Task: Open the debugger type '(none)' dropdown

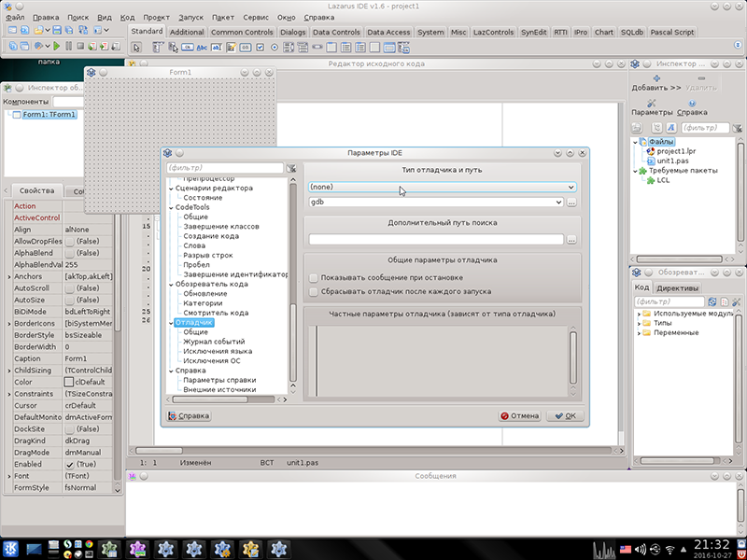Action: point(443,188)
